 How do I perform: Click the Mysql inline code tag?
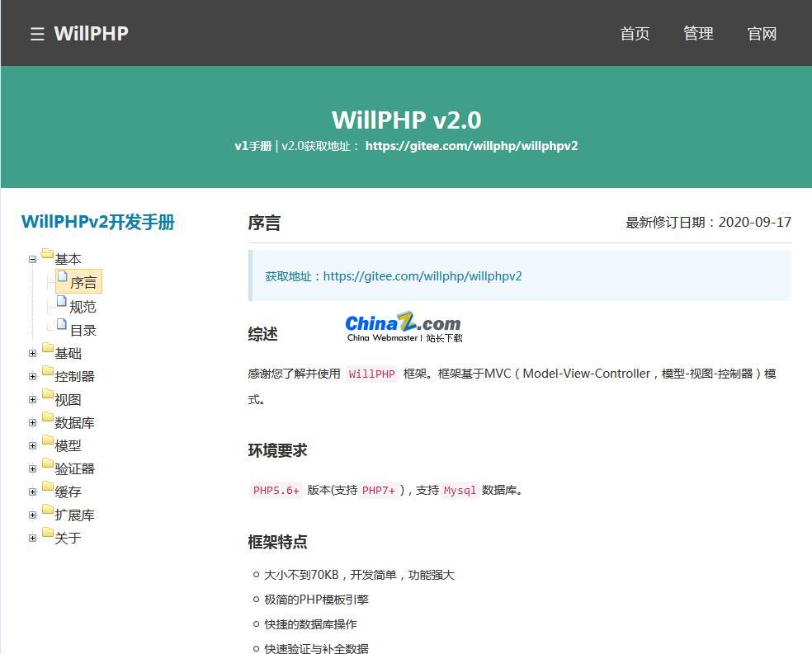tap(460, 490)
